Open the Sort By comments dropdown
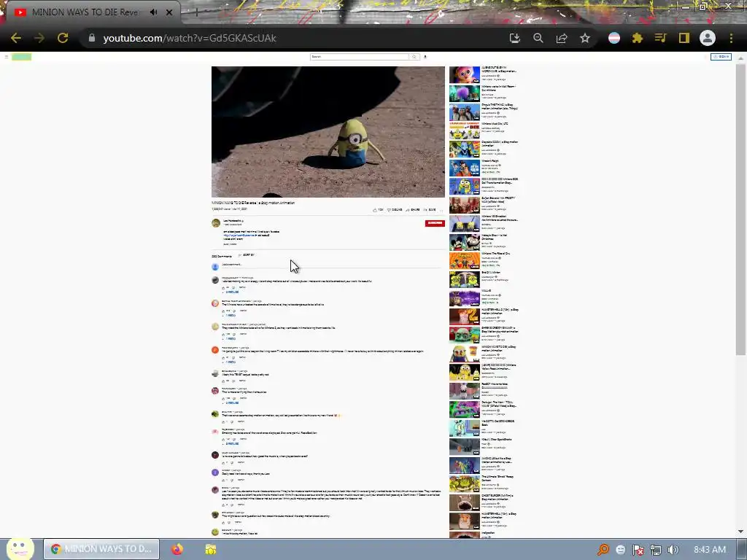747x560 pixels. (247, 255)
